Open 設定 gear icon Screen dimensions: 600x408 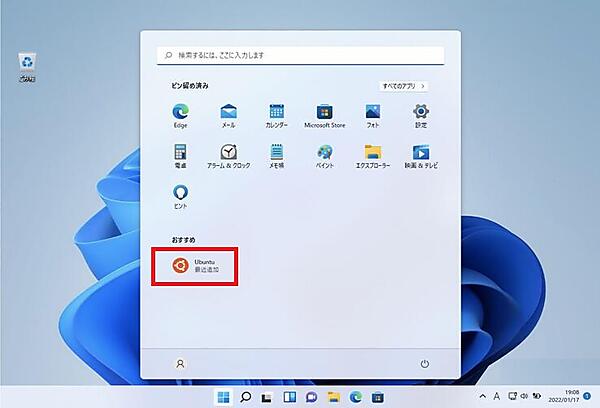(x=421, y=116)
